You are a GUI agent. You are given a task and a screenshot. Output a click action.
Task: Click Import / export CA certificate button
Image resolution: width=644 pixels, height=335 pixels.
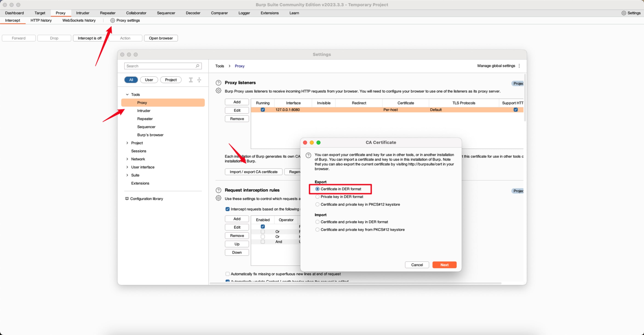tap(253, 172)
